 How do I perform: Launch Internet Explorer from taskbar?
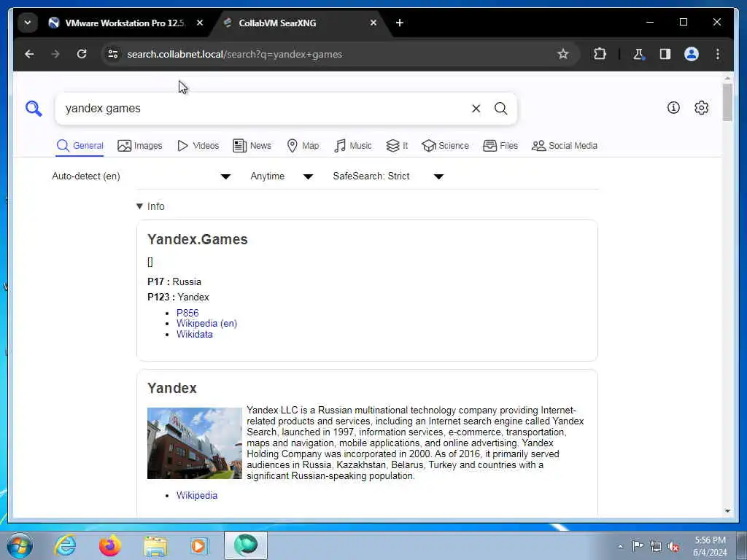(65, 545)
